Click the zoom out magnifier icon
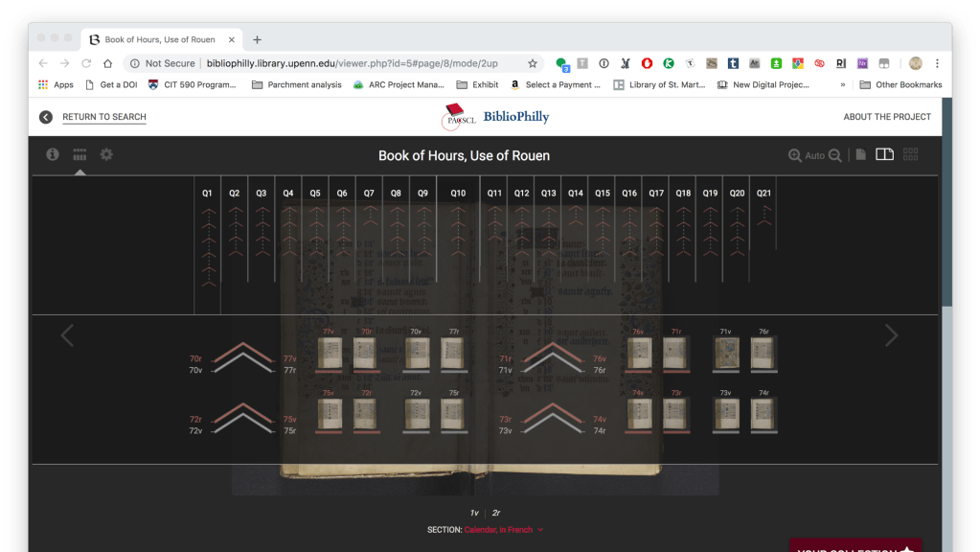 [835, 155]
